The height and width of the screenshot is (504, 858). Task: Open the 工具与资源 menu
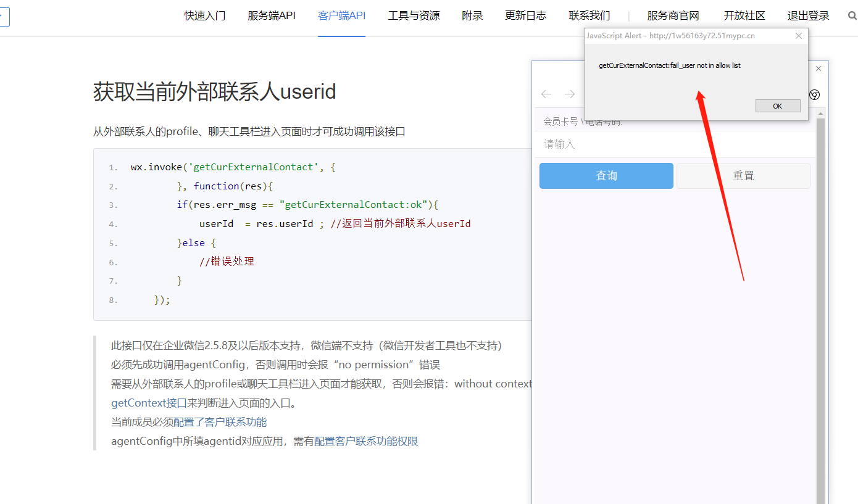[x=414, y=16]
